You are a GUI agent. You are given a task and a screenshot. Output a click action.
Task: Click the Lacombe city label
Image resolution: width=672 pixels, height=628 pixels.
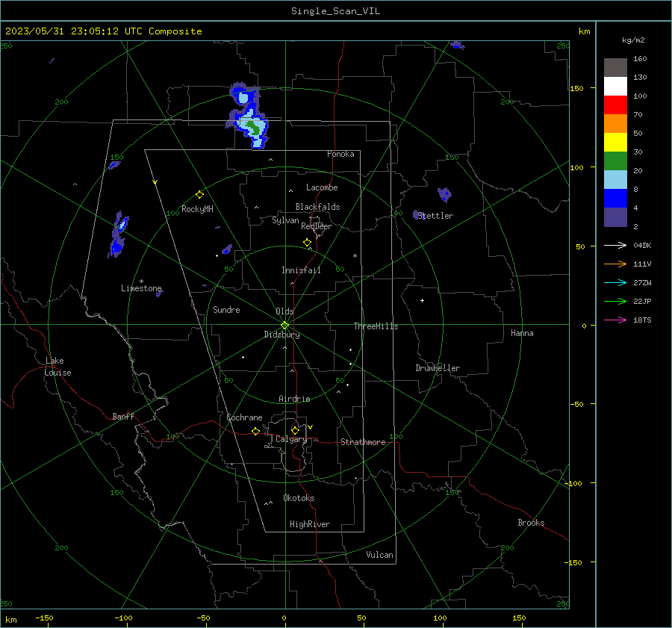click(322, 187)
